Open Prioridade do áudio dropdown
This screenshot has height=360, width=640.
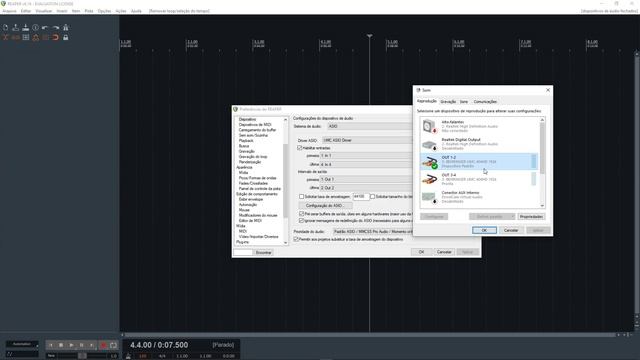[x=373, y=232]
